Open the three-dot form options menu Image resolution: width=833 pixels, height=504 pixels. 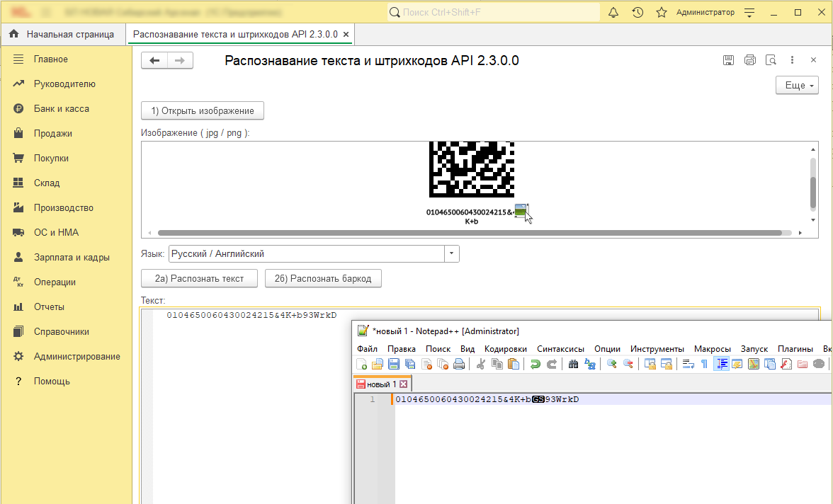(792, 60)
